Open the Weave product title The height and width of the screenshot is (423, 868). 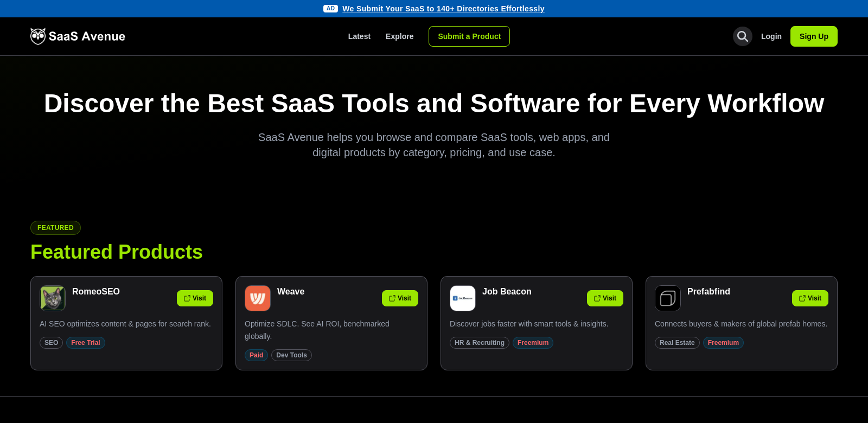pyautogui.click(x=291, y=292)
